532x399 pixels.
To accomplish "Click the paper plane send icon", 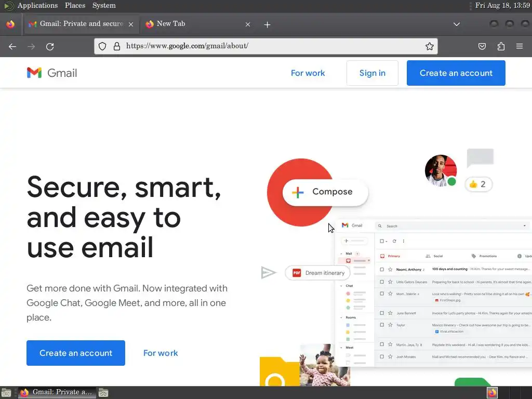I will pyautogui.click(x=269, y=272).
